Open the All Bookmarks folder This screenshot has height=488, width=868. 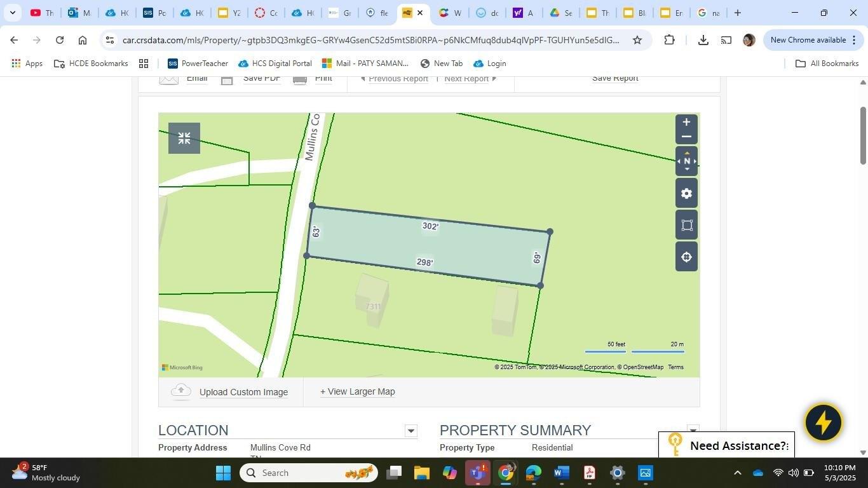click(x=827, y=64)
